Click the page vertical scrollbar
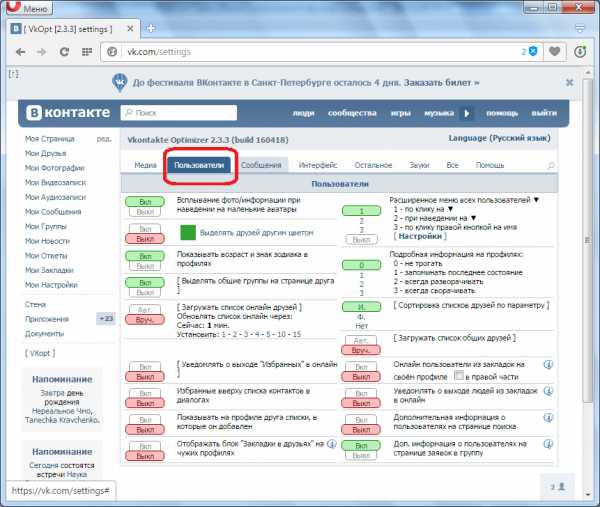Viewport: 600px width, 507px height. pos(588,241)
